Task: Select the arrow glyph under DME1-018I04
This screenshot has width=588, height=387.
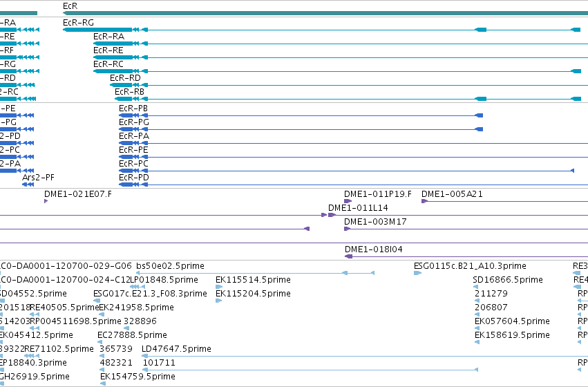Action: pyautogui.click(x=348, y=257)
